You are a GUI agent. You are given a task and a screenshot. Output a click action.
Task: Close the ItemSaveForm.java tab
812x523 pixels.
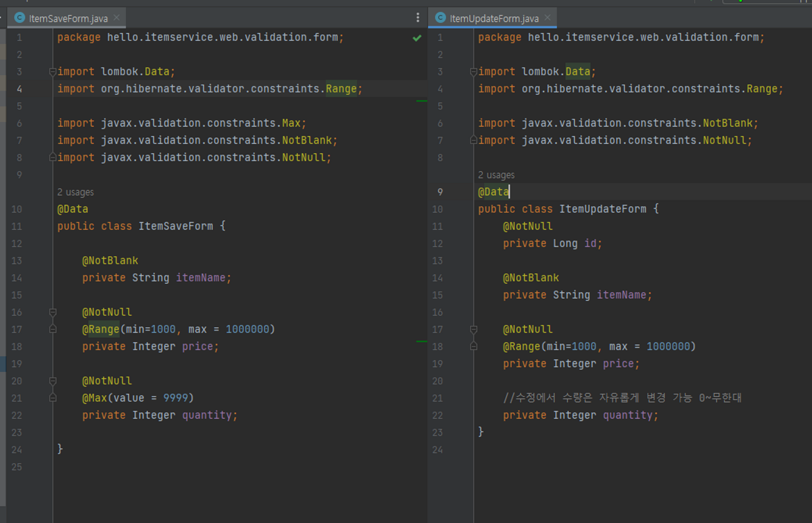coord(117,17)
